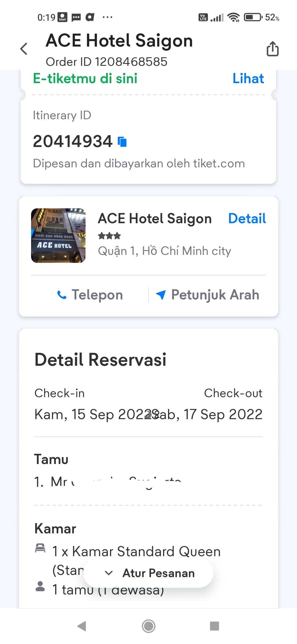The image size is (297, 644).
Task: Open the share icon at top right
Action: [x=273, y=49]
